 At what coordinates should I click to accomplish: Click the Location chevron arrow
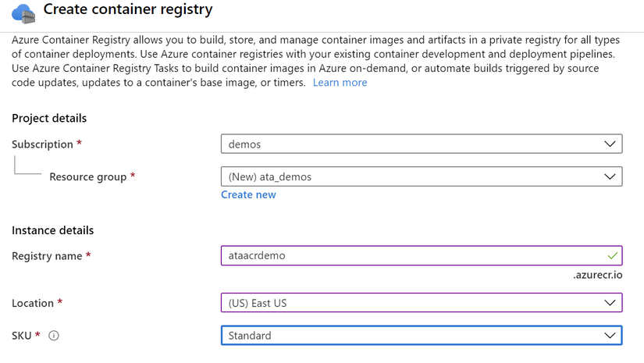coord(610,303)
